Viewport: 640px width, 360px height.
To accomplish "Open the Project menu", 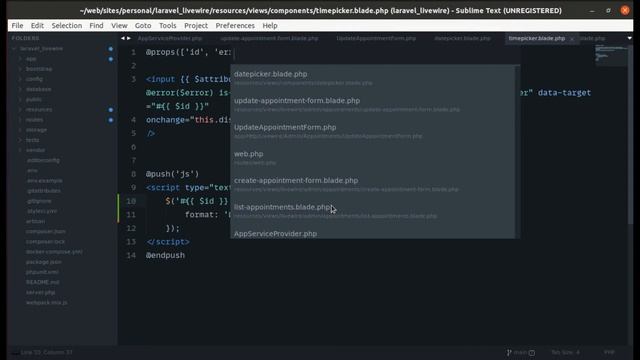I will point(196,25).
